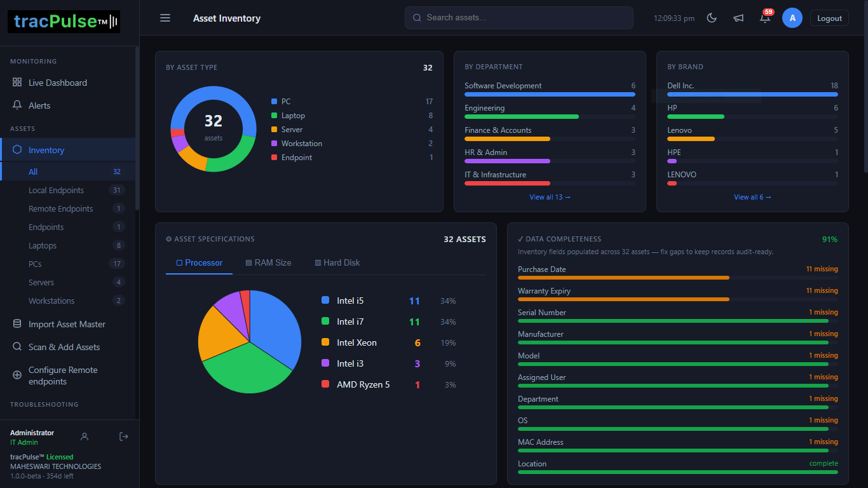Select Local Endpoints in the sidebar
Screen dimensions: 868x488
(67, 190)
